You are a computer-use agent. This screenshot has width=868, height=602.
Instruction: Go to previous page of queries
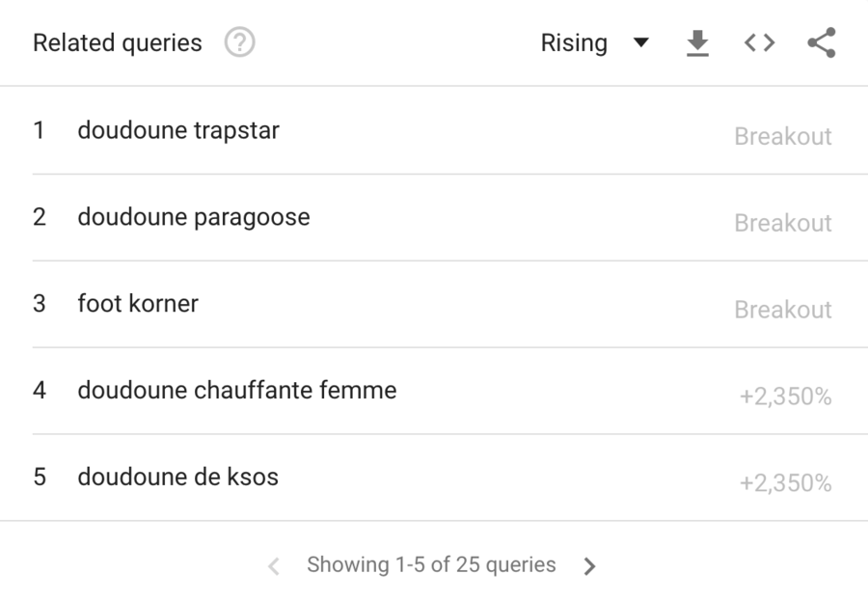pos(275,565)
